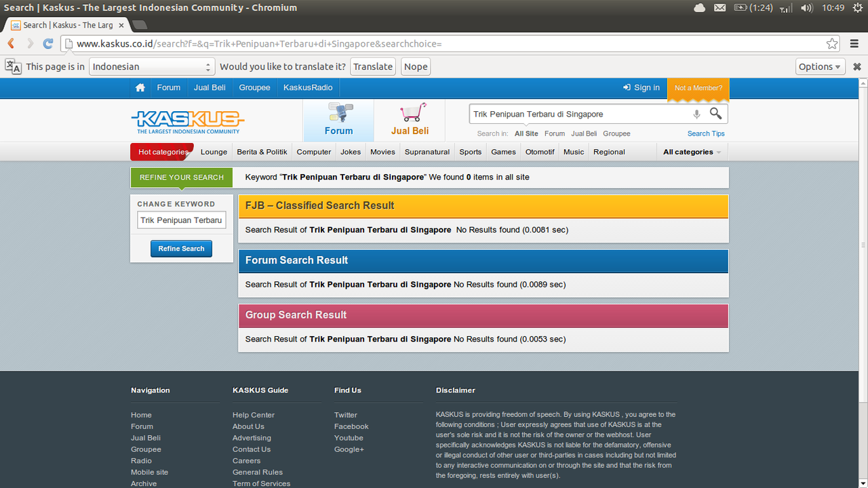
Task: Click the magnifier search icon in Kaskus search box
Action: pos(715,114)
